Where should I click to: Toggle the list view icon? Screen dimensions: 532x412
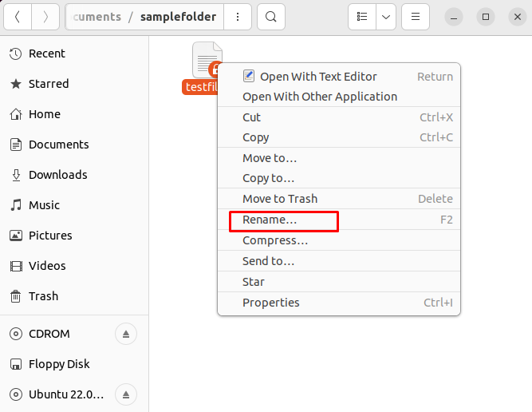tap(362, 17)
